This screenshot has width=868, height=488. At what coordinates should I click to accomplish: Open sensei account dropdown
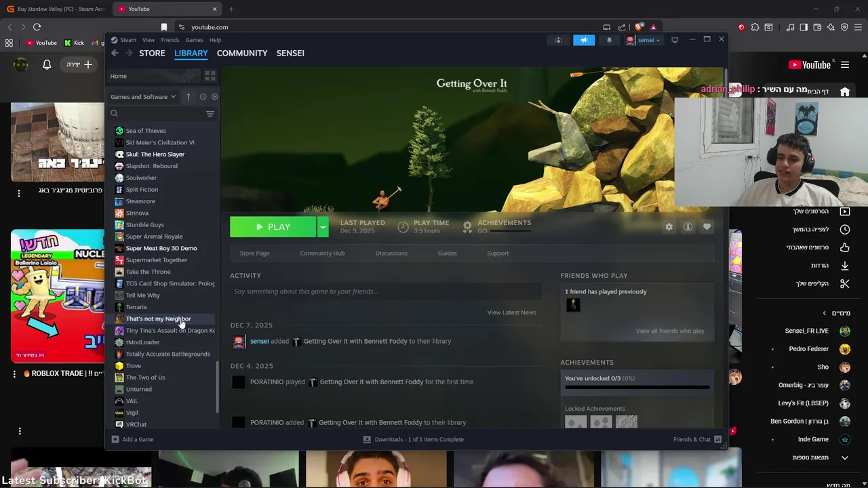point(645,40)
